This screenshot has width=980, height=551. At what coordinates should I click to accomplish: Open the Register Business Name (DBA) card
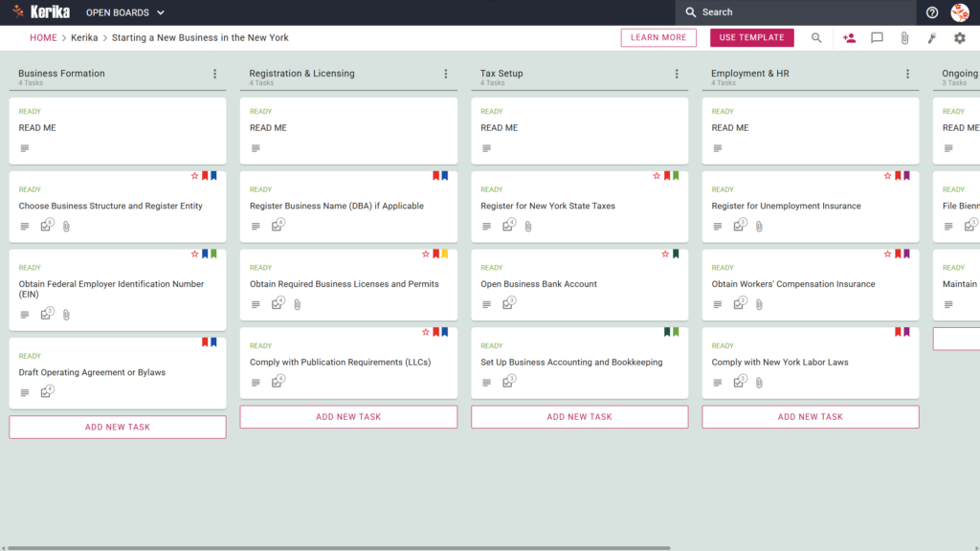pos(348,207)
